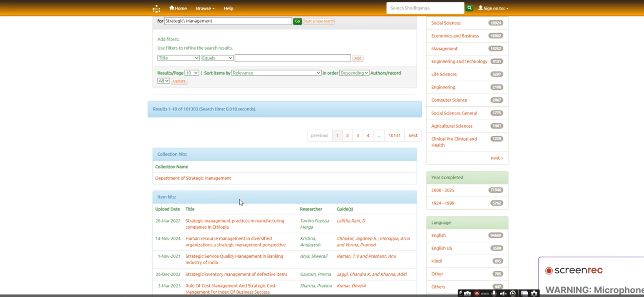Open the ScreenRec gallery icon
The width and height of the screenshot is (644, 297).
[525, 294]
